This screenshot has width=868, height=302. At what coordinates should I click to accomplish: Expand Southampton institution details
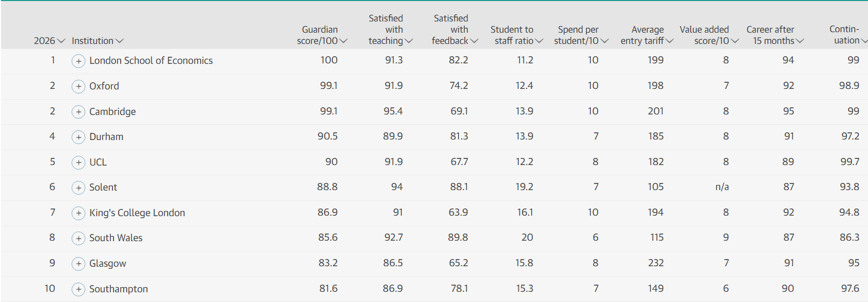click(x=78, y=289)
